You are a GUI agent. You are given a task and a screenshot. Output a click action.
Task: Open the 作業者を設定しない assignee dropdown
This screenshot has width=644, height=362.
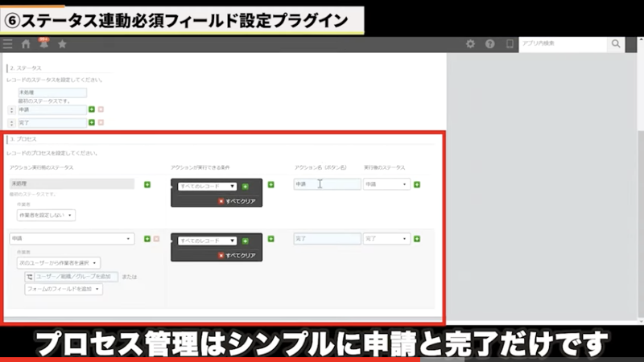[x=46, y=215]
